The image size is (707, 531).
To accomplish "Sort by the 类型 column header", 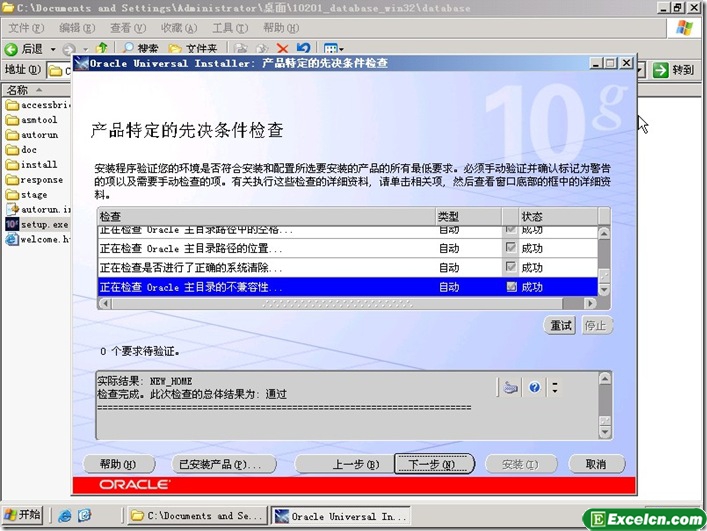I will coord(469,216).
